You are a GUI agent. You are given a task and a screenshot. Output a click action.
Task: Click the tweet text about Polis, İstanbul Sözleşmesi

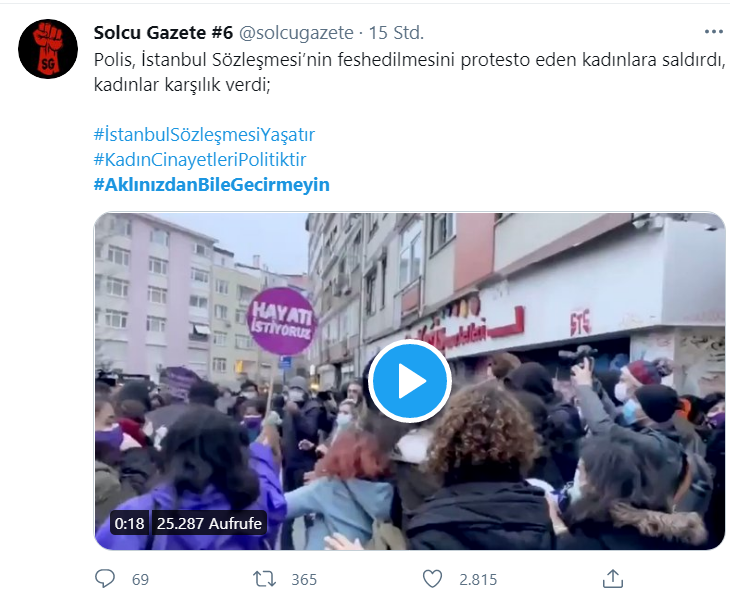[x=410, y=72]
